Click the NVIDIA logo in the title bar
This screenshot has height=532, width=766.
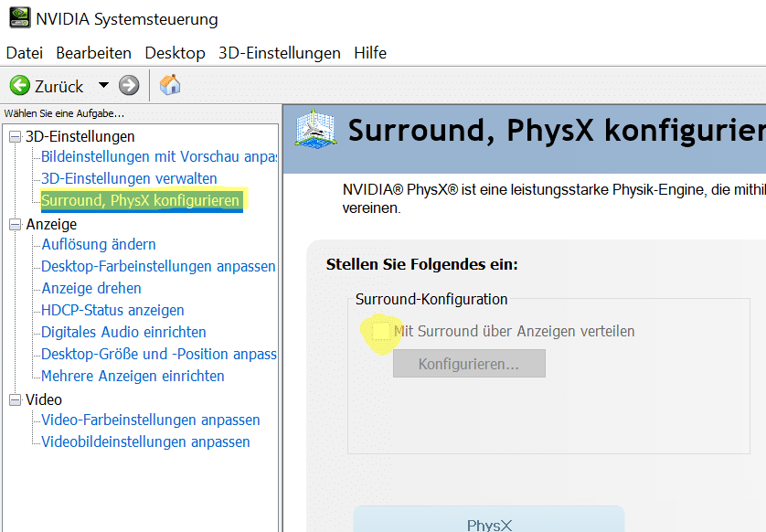20,18
